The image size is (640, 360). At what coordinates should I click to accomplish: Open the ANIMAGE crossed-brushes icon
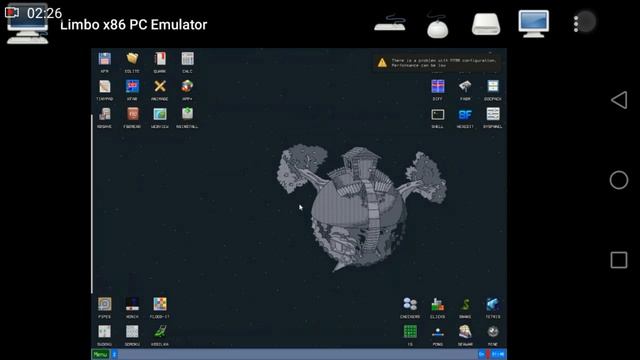pyautogui.click(x=160, y=87)
